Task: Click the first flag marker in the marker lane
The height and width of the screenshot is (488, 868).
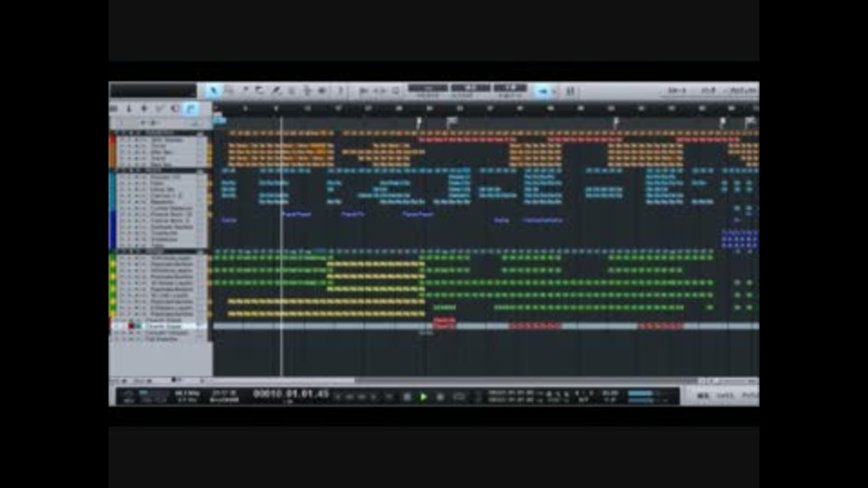Action: (x=419, y=122)
